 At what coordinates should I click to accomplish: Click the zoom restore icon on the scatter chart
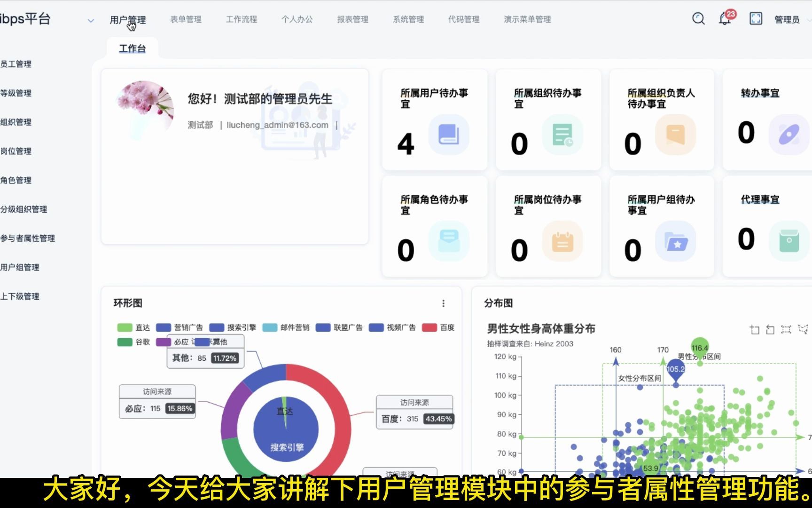(770, 329)
